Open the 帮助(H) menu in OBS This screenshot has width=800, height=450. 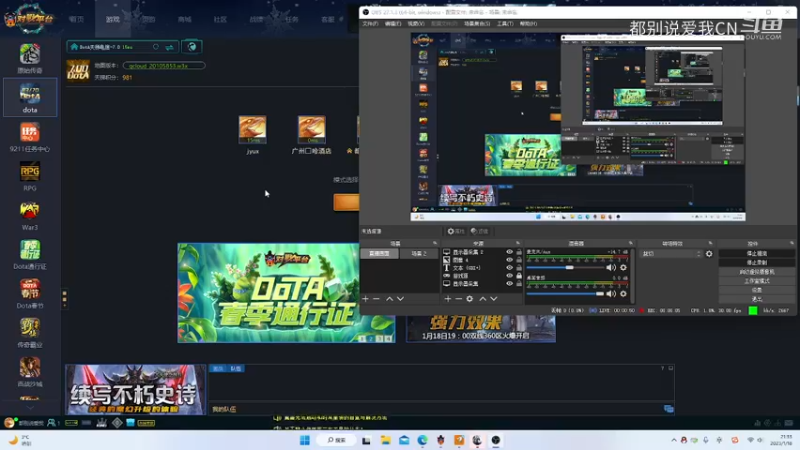(x=528, y=23)
